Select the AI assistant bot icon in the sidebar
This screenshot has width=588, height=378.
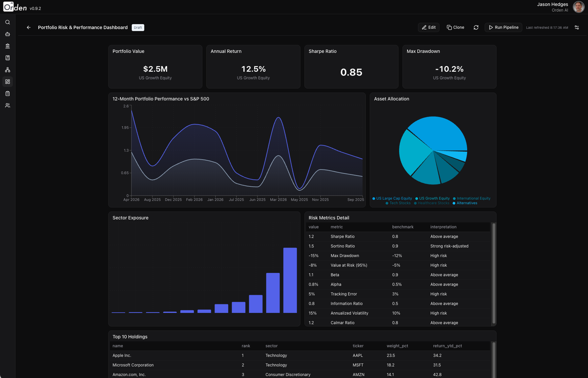[8, 34]
